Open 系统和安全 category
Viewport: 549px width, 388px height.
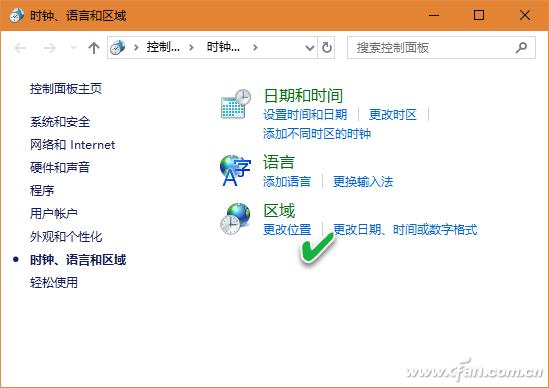point(60,122)
